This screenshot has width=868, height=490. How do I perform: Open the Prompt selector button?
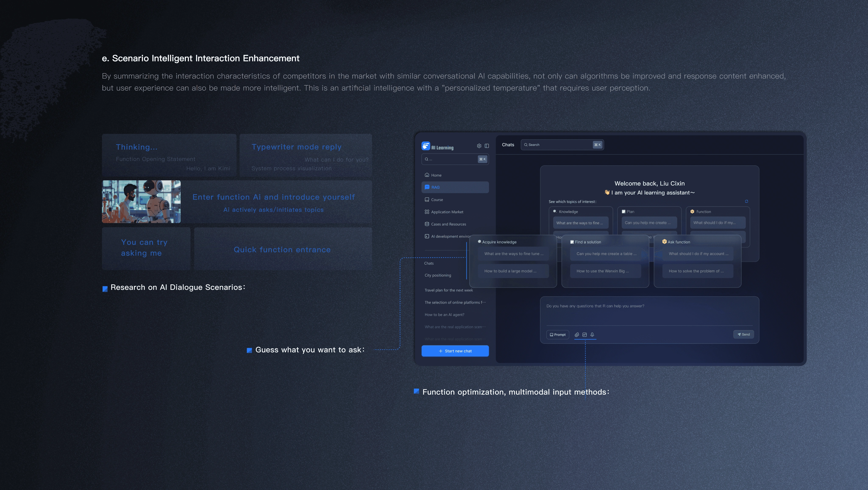click(557, 334)
